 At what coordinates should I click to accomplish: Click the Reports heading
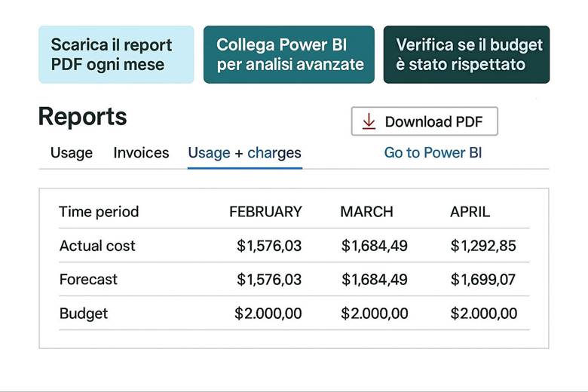pyautogui.click(x=82, y=117)
